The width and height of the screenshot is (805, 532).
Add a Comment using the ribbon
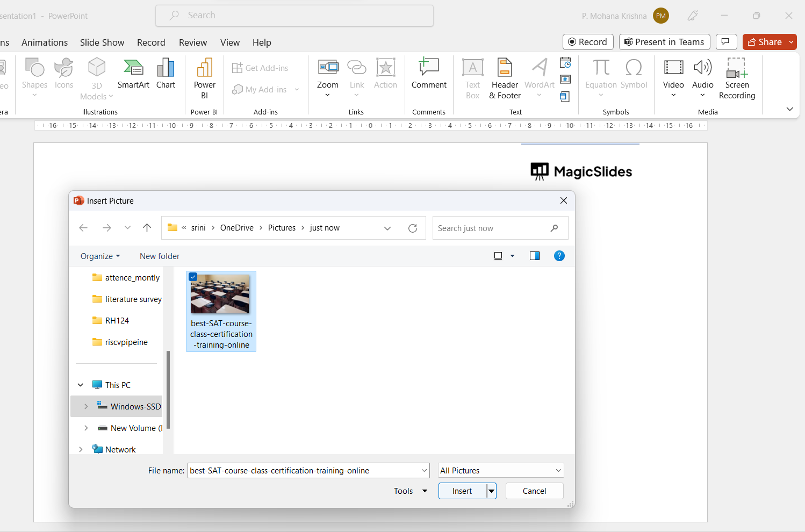click(429, 74)
